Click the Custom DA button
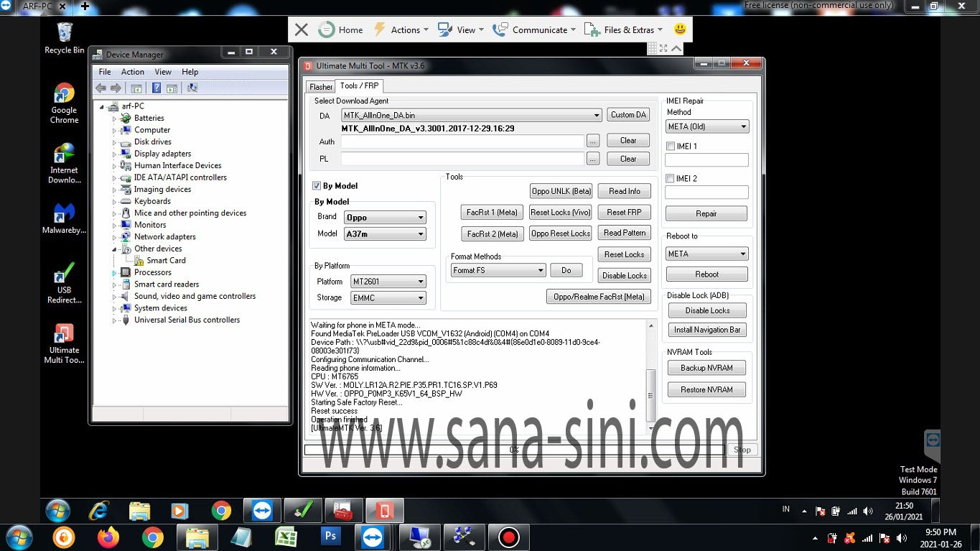Screen dimensions: 980x551 click(x=628, y=115)
